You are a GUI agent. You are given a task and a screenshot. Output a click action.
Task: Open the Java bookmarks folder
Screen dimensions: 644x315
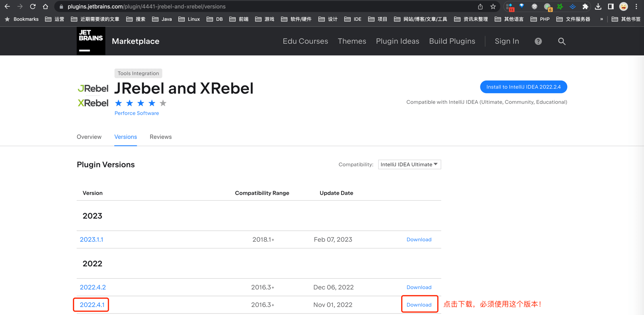(162, 19)
